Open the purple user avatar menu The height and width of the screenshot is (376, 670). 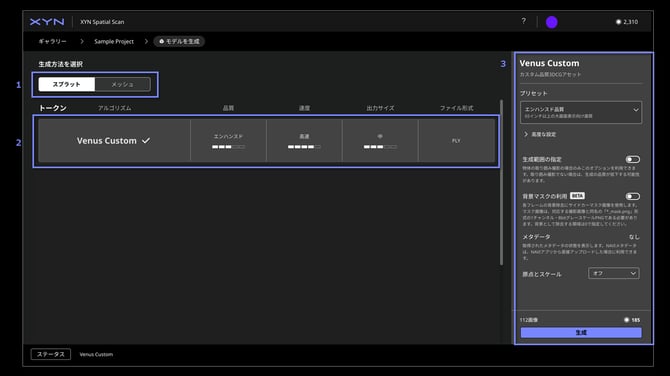[552, 22]
